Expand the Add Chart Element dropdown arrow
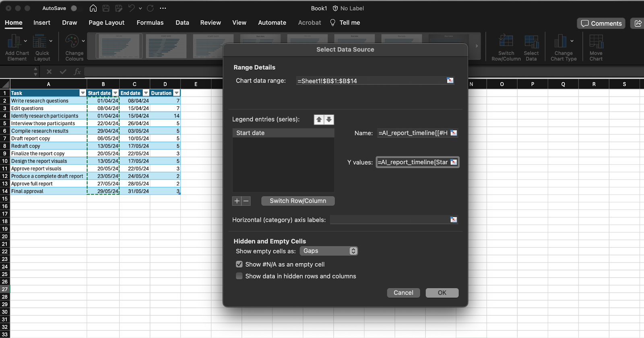Viewport: 644px width, 338px height. (x=25, y=41)
